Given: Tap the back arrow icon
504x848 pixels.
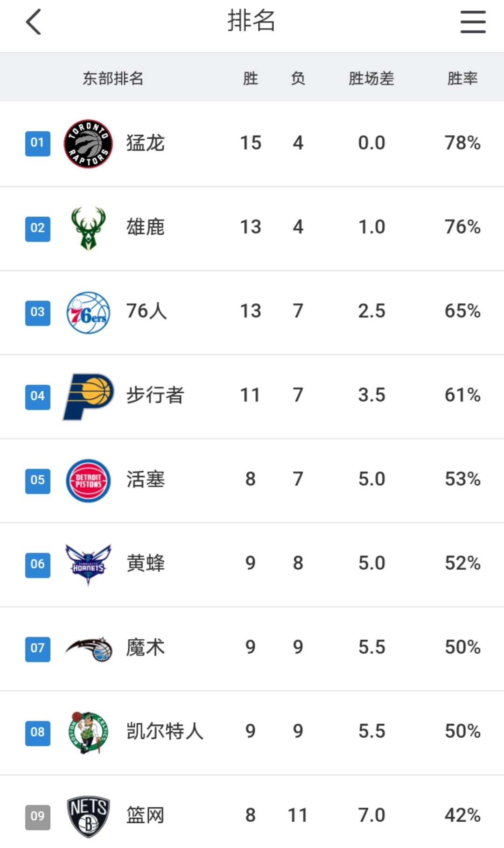Looking at the screenshot, I should (x=34, y=22).
